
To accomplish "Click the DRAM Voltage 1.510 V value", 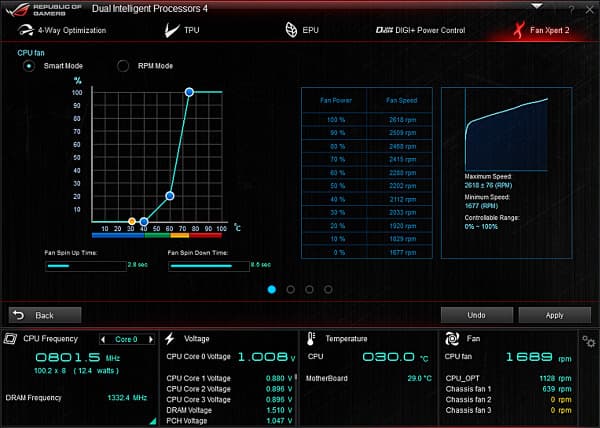I will tap(279, 410).
